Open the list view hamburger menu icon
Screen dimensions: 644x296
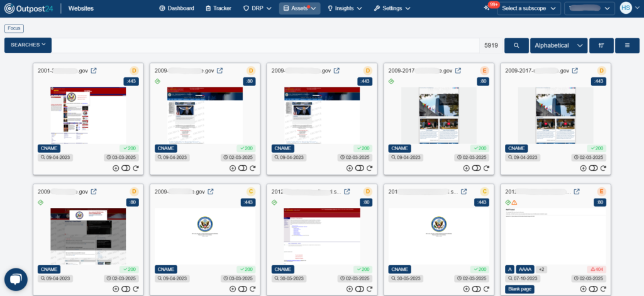627,45
